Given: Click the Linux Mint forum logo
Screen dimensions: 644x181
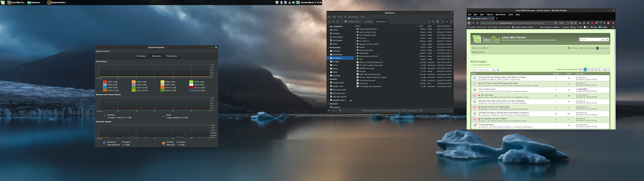Looking at the screenshot, I should pyautogui.click(x=486, y=39).
